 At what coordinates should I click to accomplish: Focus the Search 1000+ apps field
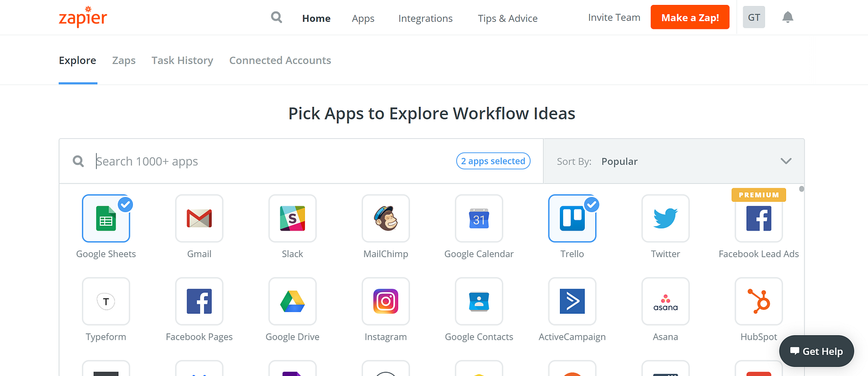(271, 161)
